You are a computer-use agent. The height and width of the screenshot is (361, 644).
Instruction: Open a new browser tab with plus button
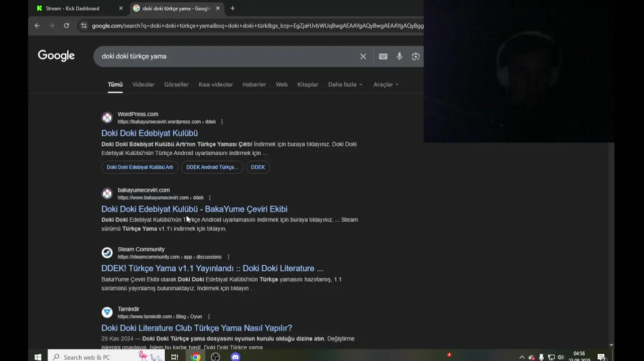pos(232,8)
